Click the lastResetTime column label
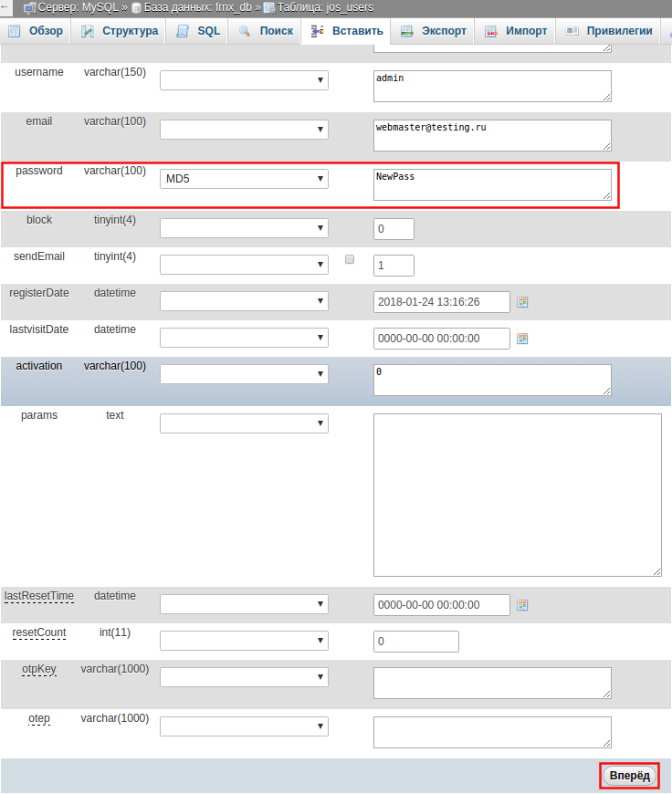 pos(39,596)
